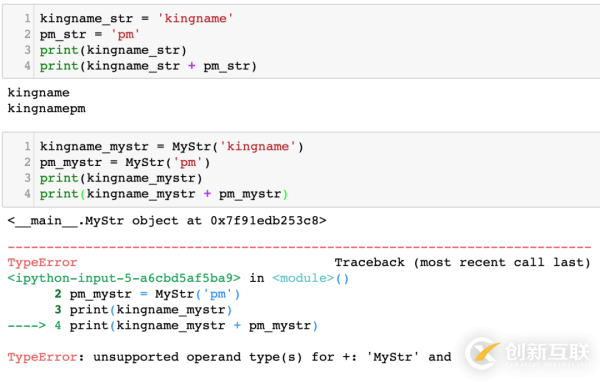This screenshot has width=600, height=382.
Task: Click output "<__main__.MyStr object at 0x7f91edb253c8>"
Action: pos(167,221)
